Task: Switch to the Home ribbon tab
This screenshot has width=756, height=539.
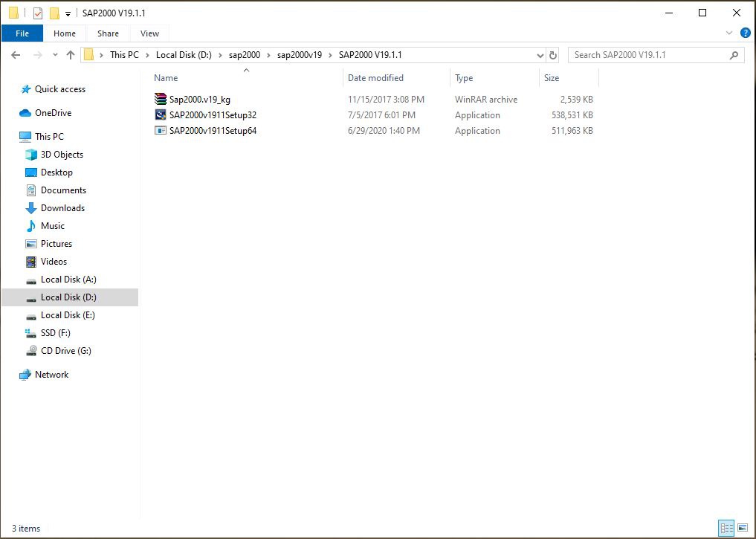Action: [x=65, y=33]
